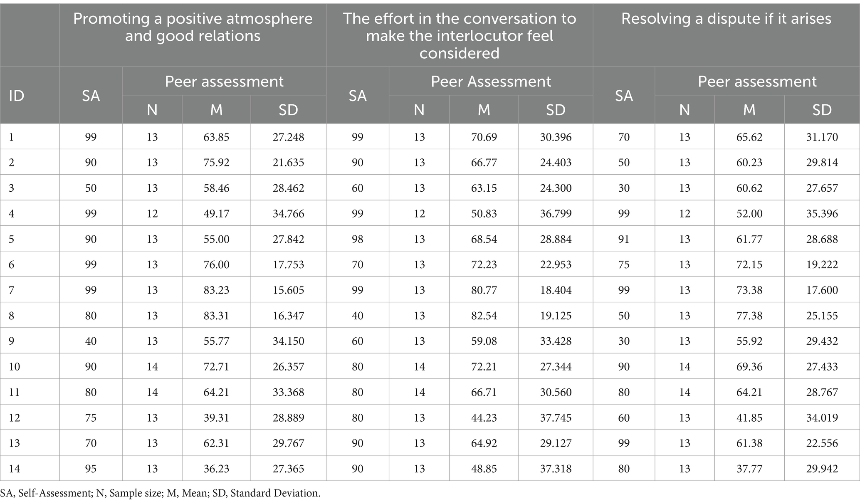Viewport: 860px width, 504px height.
Task: Select the mean 49.17 in row 4
Action: [x=216, y=214]
